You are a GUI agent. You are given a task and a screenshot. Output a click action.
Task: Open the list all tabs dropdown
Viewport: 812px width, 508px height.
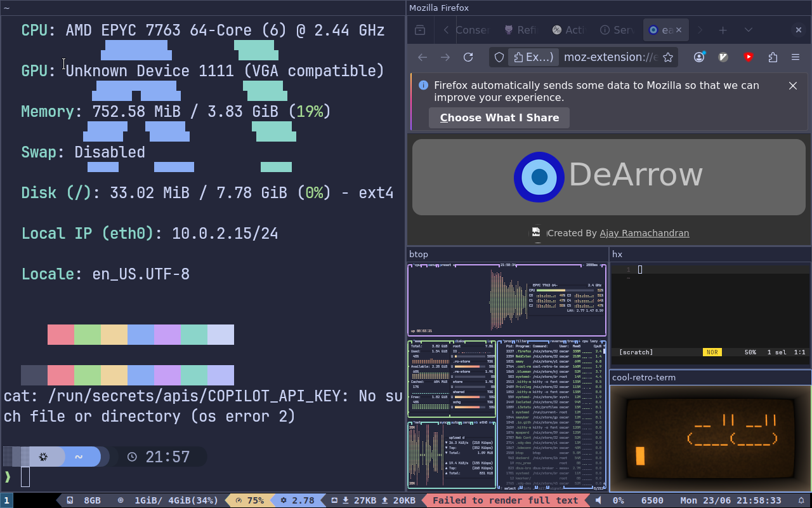[x=749, y=30]
